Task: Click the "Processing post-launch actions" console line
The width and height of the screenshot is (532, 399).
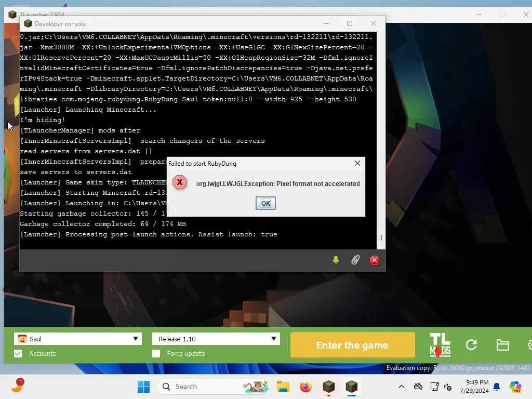Action: pos(148,234)
